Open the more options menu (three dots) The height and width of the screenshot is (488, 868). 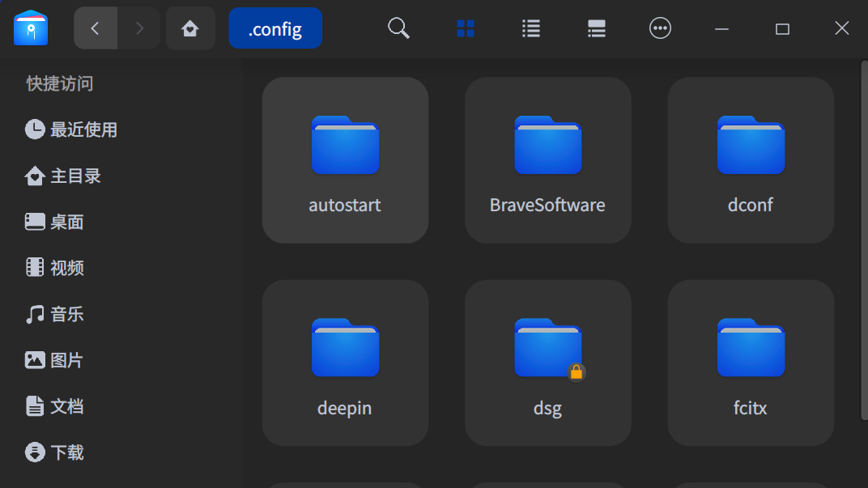pos(660,28)
